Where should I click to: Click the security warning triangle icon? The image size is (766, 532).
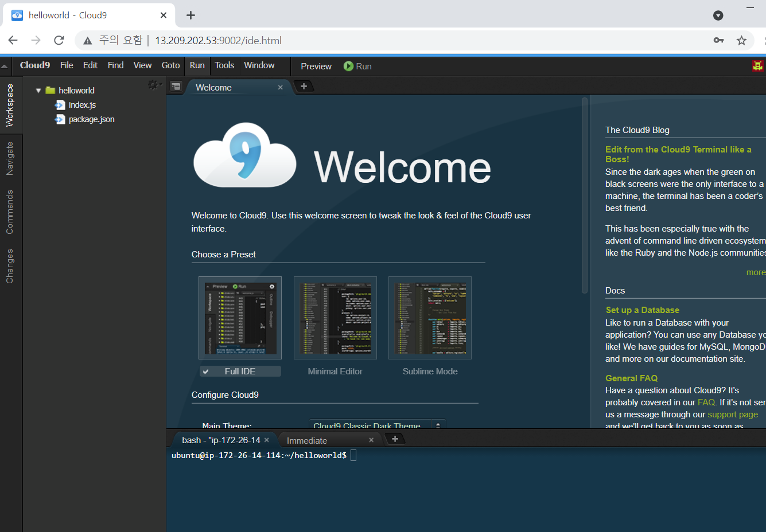pos(87,41)
